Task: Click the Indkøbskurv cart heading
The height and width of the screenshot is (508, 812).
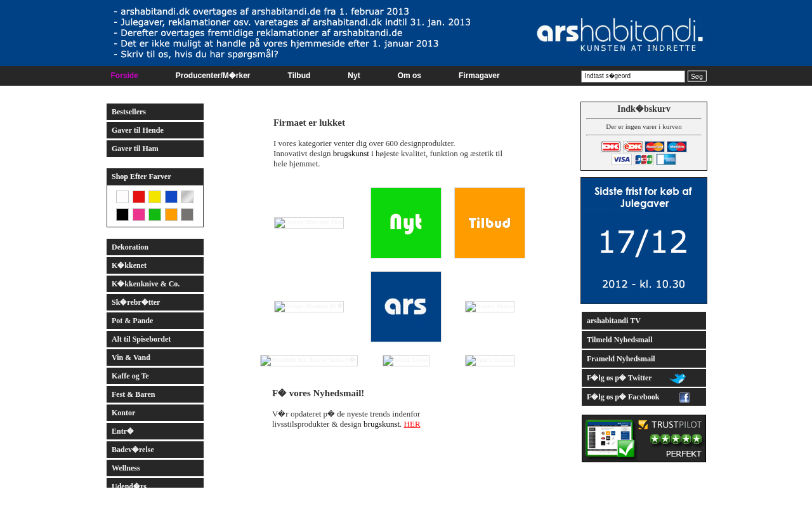Action: (644, 109)
